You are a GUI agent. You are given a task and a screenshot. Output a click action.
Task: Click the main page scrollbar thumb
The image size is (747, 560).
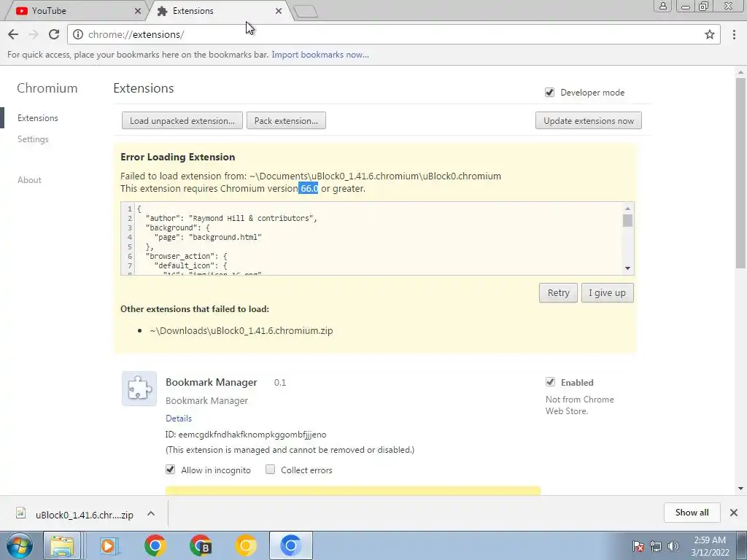[x=740, y=171]
